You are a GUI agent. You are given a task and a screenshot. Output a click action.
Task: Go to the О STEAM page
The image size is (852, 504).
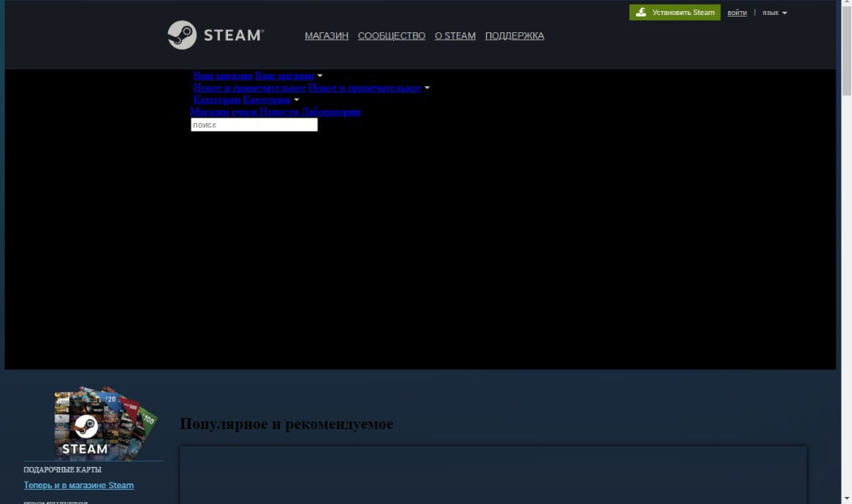(x=455, y=35)
